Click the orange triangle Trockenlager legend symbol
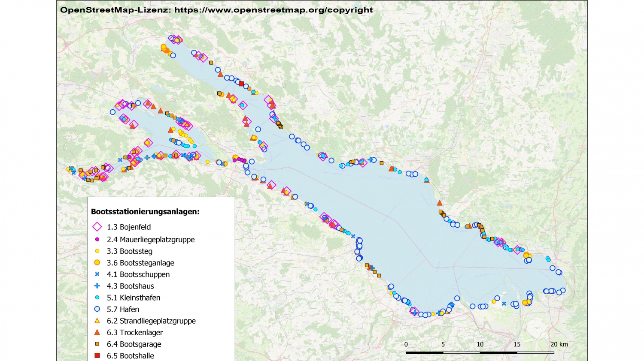 click(97, 332)
